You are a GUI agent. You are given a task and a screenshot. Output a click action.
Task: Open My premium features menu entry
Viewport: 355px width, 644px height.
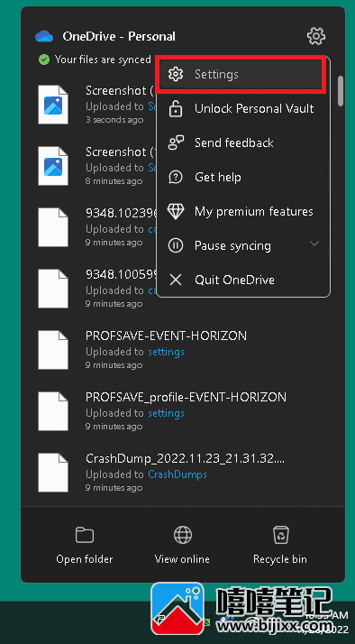click(243, 212)
